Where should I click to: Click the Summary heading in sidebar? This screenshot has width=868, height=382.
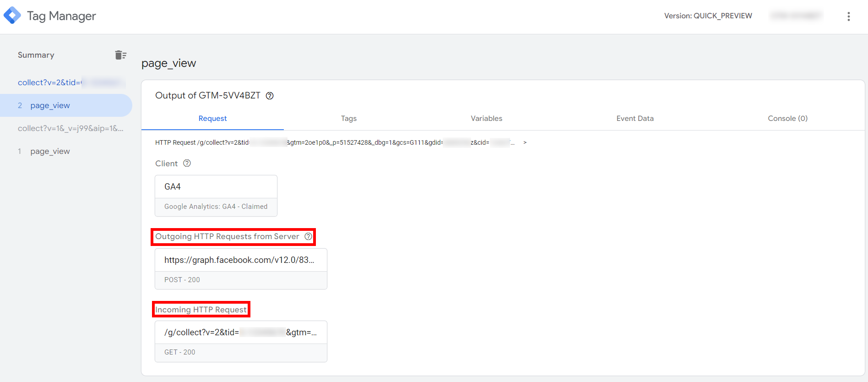(x=36, y=55)
